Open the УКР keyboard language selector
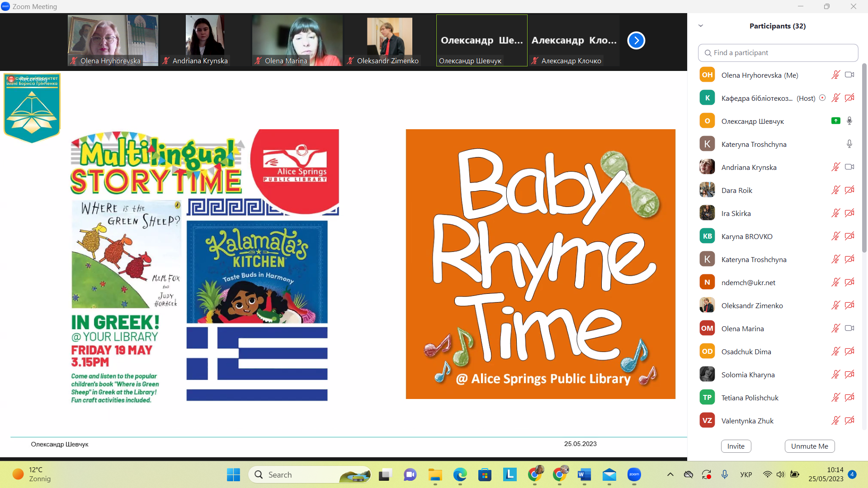The height and width of the screenshot is (488, 868). 746,474
